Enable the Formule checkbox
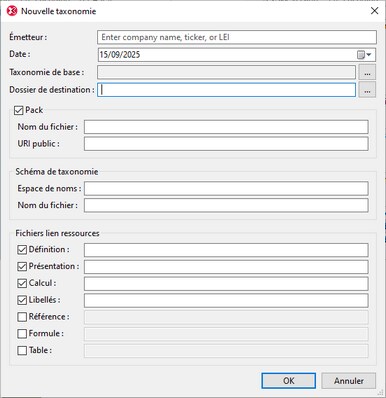Image resolution: width=386 pixels, height=398 pixels. [x=22, y=334]
